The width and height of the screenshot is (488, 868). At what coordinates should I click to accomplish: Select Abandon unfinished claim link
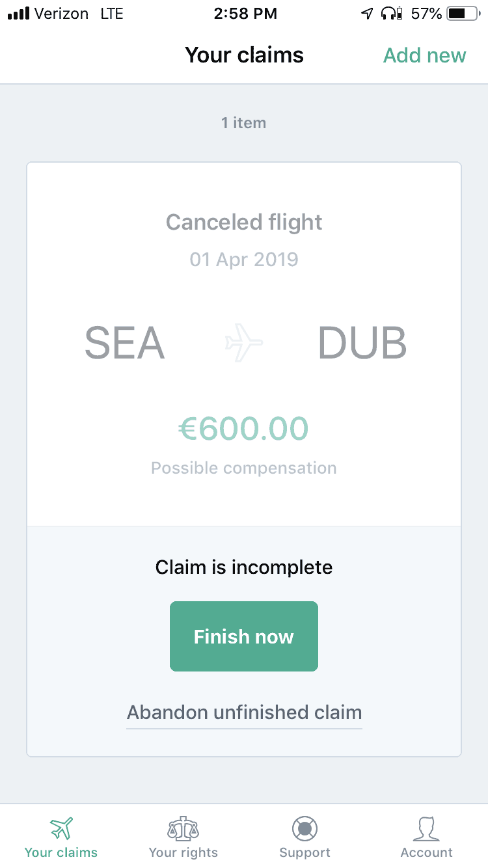pyautogui.click(x=244, y=712)
